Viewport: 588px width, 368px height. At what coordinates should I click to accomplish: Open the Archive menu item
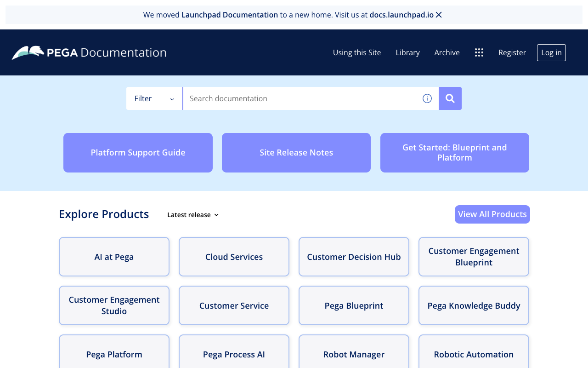pyautogui.click(x=447, y=52)
